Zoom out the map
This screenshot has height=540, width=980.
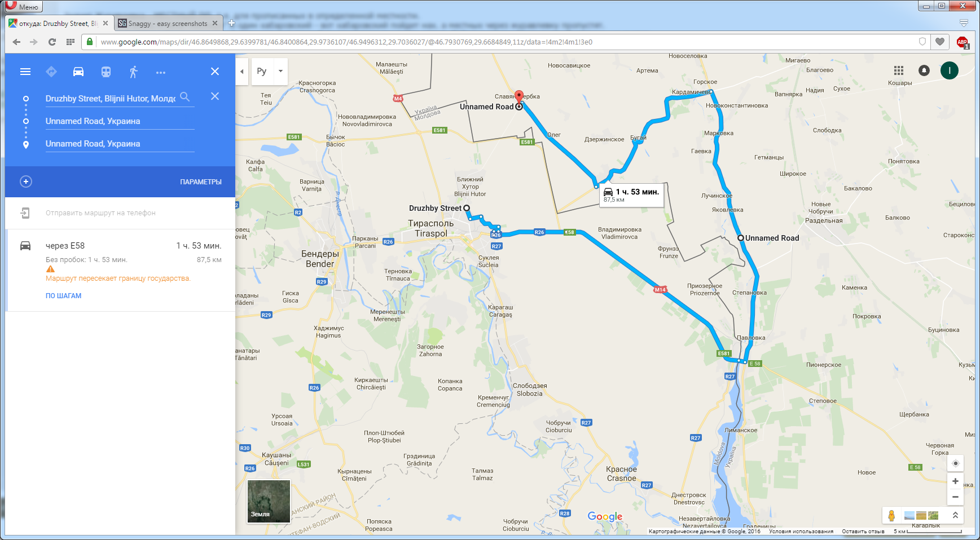[955, 497]
